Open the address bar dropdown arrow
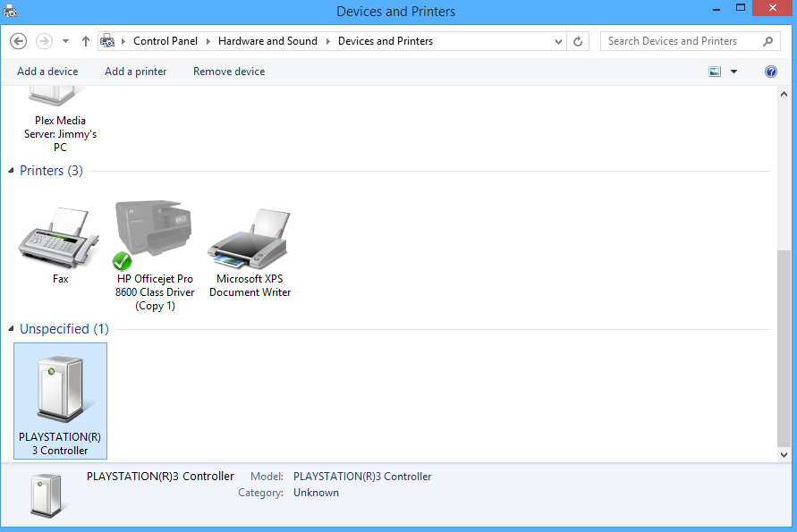797x532 pixels. 558,41
